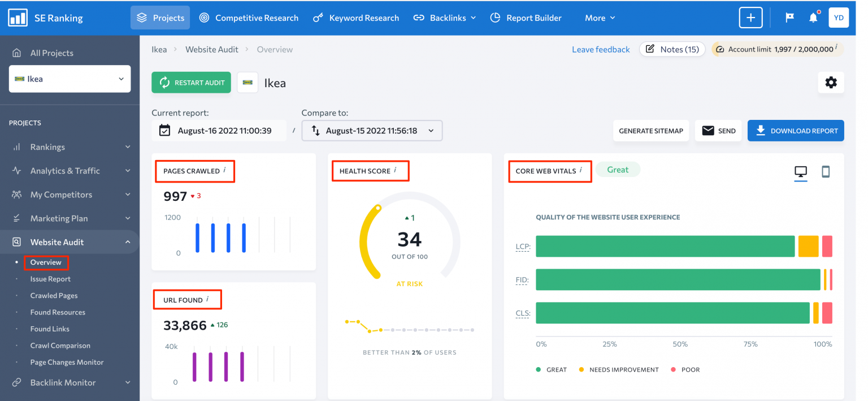868x401 pixels.
Task: Click the green LCP bar segment
Action: click(665, 247)
